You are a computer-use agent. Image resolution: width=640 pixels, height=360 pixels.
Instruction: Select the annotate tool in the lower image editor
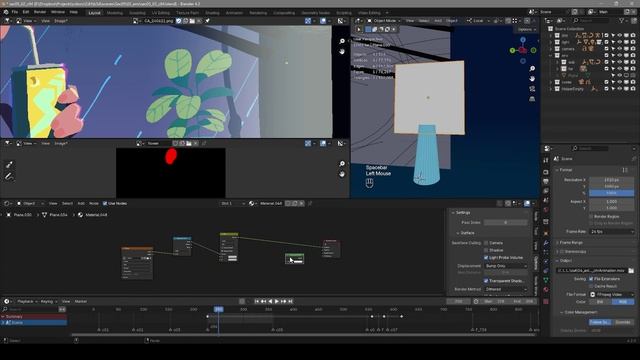click(9, 176)
